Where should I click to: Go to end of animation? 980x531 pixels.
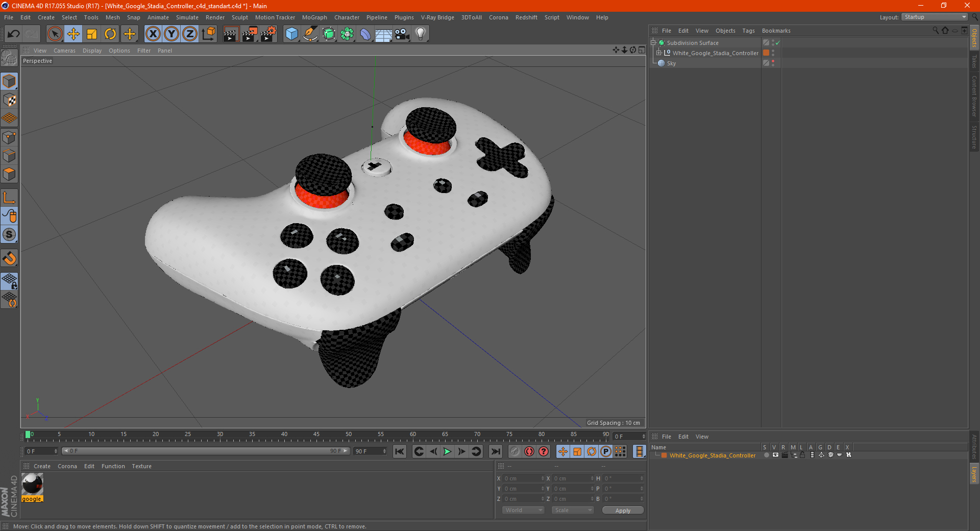coord(495,451)
